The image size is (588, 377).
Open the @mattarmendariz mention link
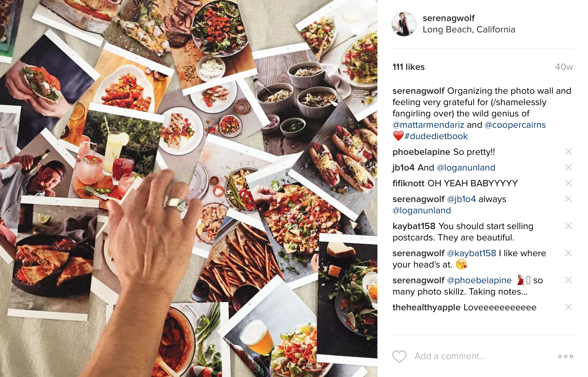point(428,125)
